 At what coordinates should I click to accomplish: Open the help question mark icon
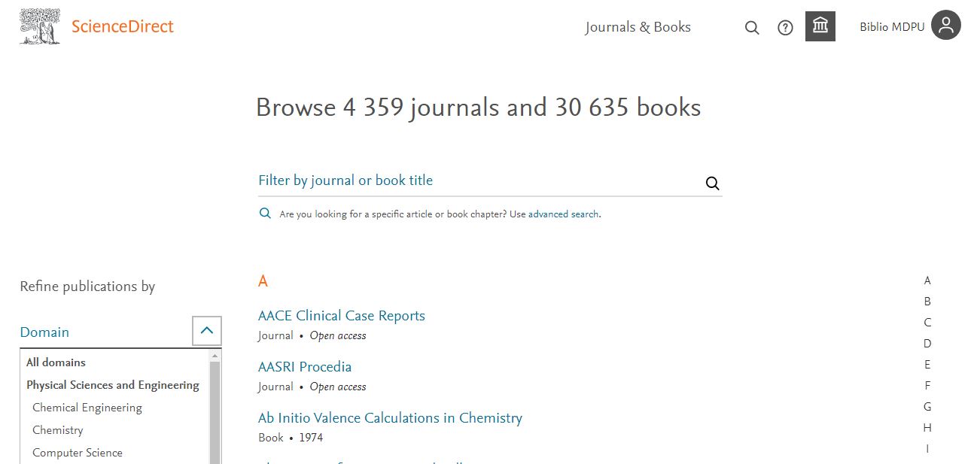click(785, 28)
